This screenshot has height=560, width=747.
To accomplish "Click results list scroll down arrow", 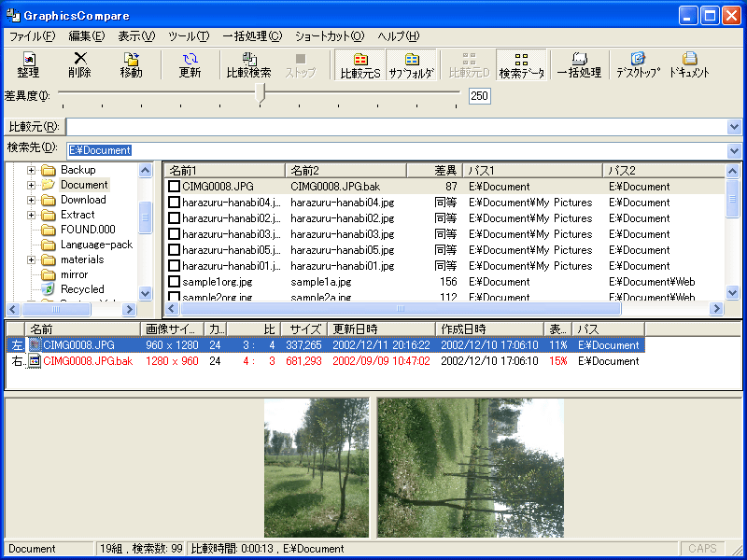I will click(733, 292).
